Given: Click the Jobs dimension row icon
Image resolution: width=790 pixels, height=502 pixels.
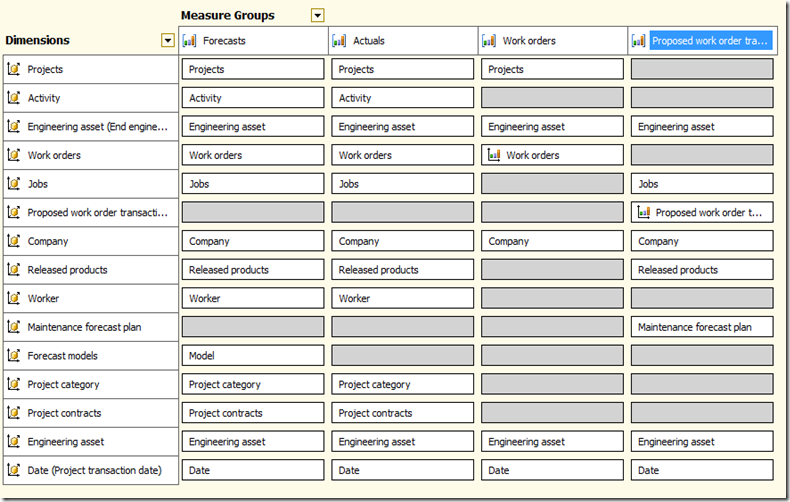Looking at the screenshot, I should [14, 184].
